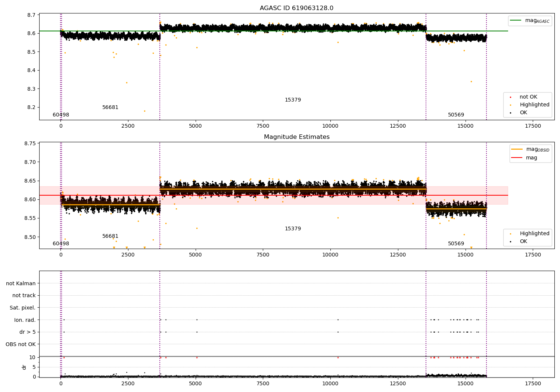560x392 pixels.
Task: Click x-axis tick 7500 of Magnitude Estimates plot
Action: click(262, 255)
